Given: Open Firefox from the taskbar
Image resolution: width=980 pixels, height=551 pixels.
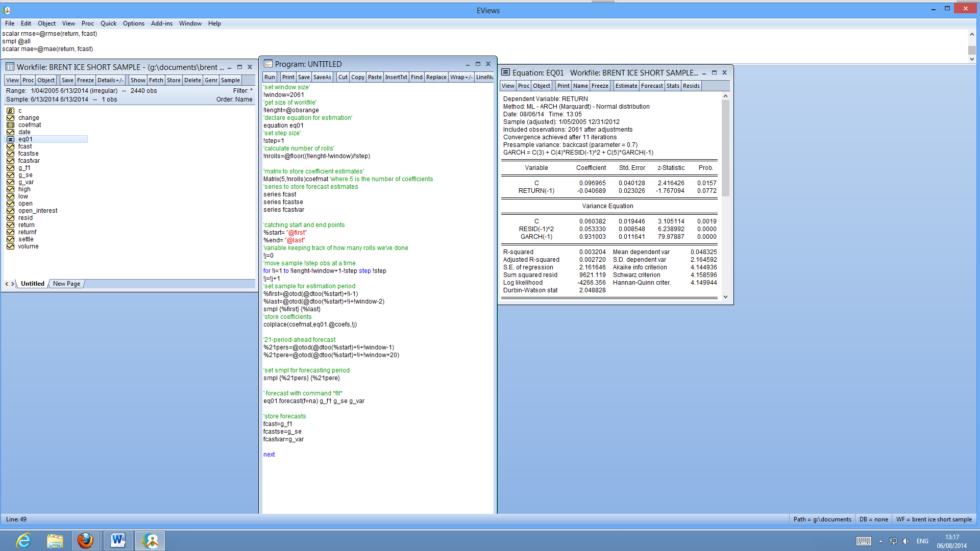Looking at the screenshot, I should pos(86,540).
